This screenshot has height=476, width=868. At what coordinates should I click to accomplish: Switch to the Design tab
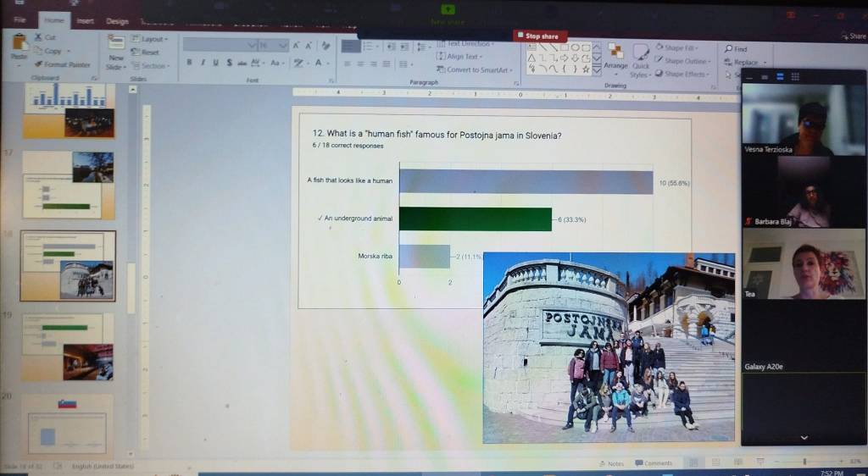click(117, 20)
